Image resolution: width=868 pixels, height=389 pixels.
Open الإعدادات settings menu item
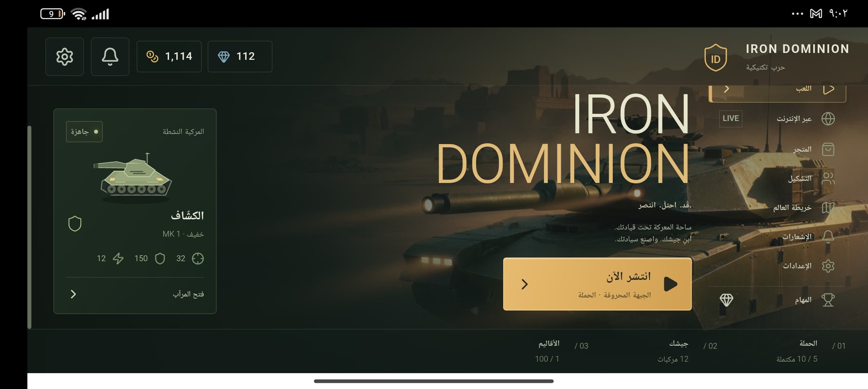tap(777, 266)
